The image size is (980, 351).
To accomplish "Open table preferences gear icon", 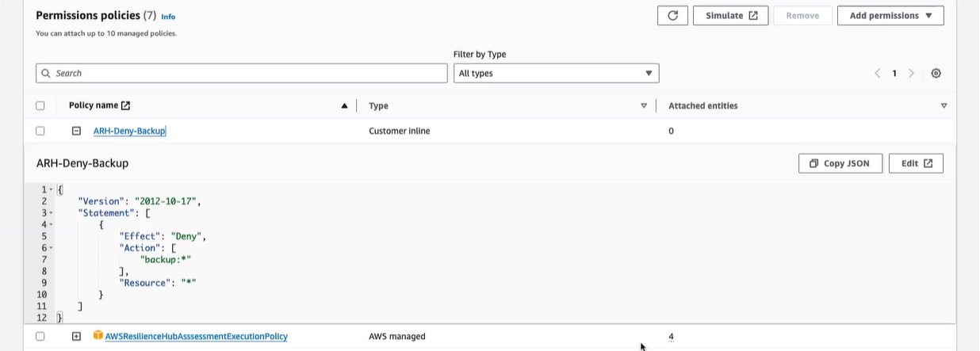I will [x=936, y=73].
